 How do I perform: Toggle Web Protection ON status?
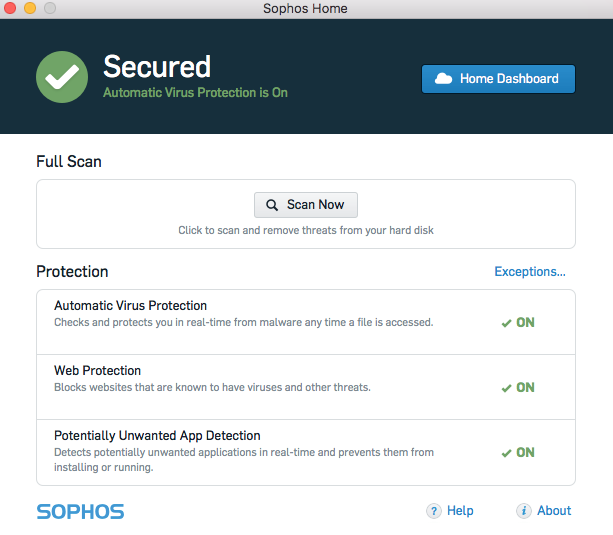518,388
